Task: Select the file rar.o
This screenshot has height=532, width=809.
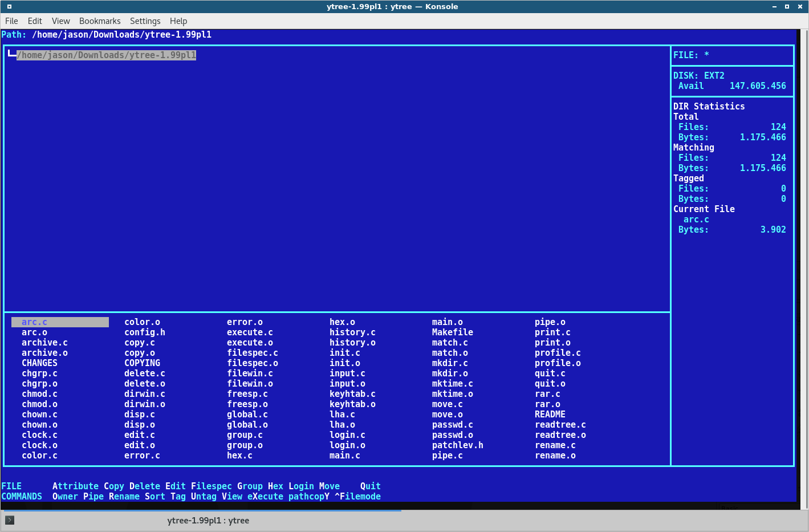Action: pyautogui.click(x=548, y=404)
